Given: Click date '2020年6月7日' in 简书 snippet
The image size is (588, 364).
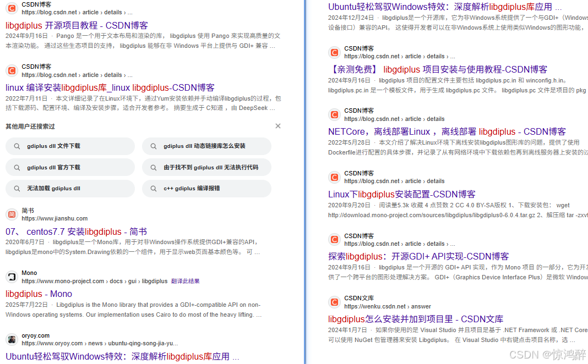Looking at the screenshot, I should click(25, 242).
